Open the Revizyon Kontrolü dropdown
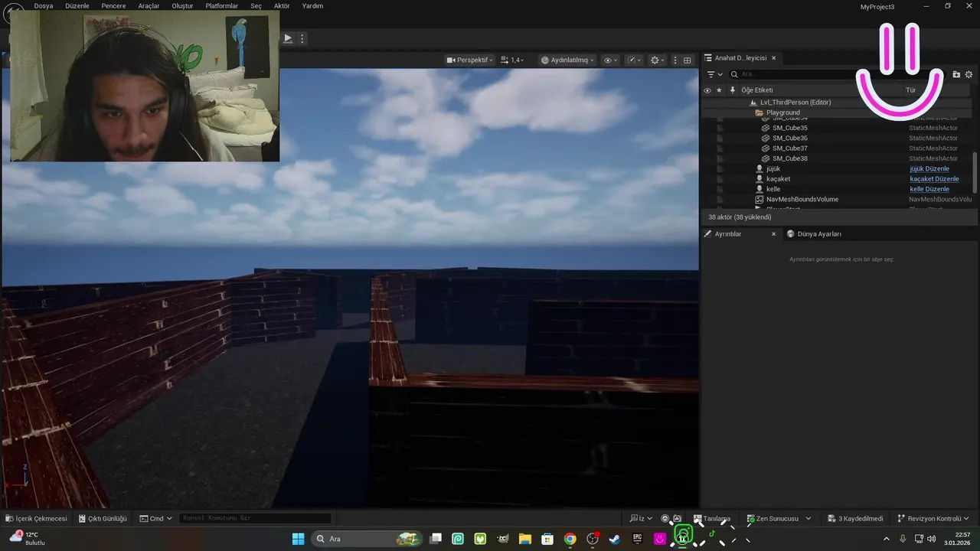The image size is (980, 551). point(933,518)
